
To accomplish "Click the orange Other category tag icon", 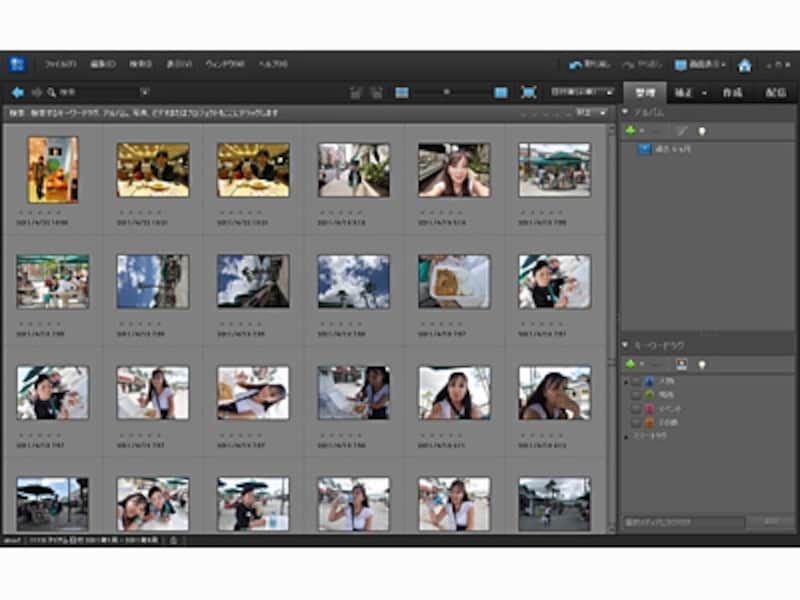I will tap(649, 422).
